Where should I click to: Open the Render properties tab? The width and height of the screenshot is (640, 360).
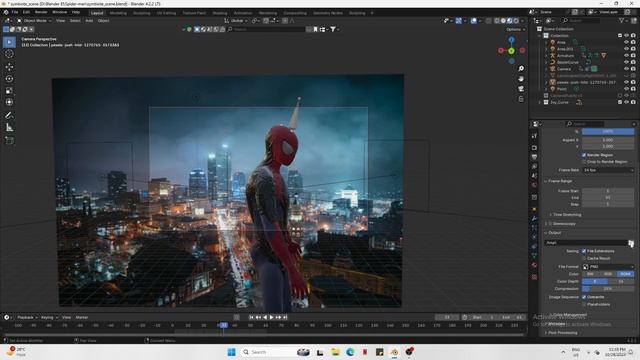pos(534,147)
